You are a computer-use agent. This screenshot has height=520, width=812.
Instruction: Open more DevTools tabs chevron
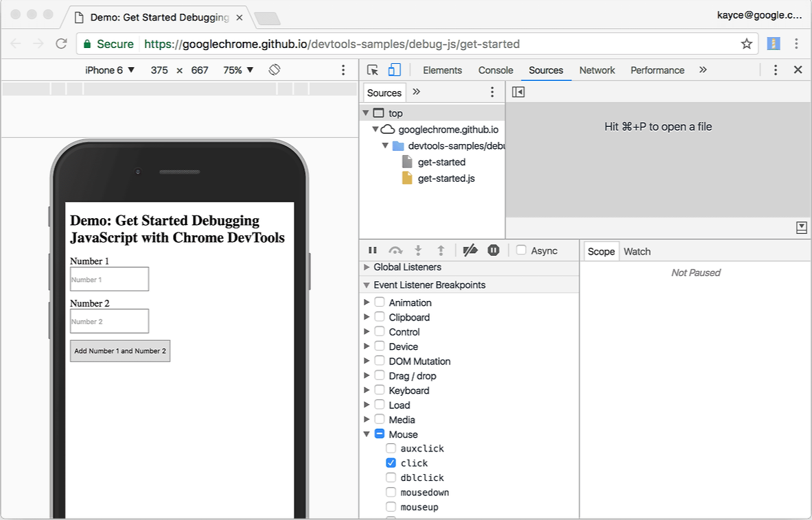[x=703, y=70]
